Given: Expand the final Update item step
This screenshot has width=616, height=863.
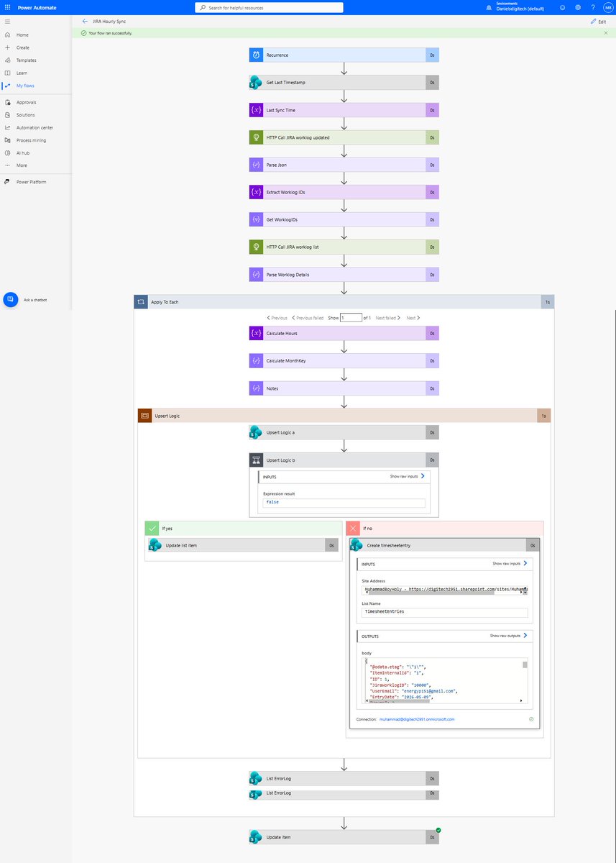Looking at the screenshot, I should (x=344, y=837).
